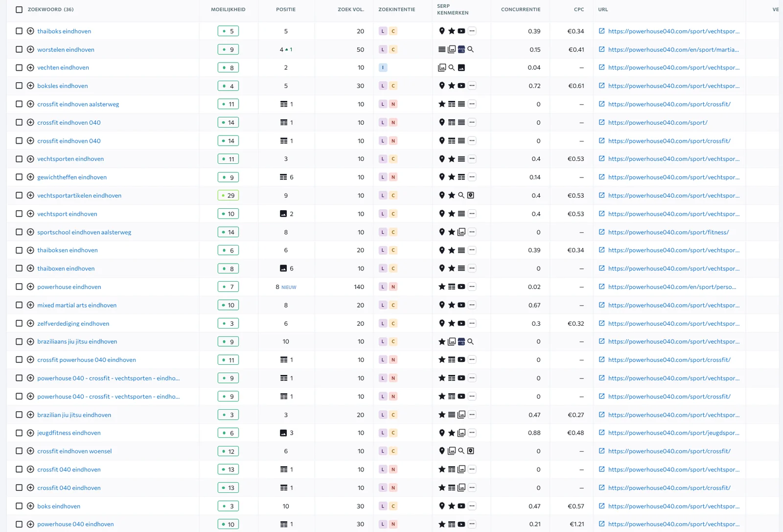Click sitelinks position icon in gewichtheffen eindhoven row
Image resolution: width=783 pixels, height=532 pixels.
tap(283, 177)
